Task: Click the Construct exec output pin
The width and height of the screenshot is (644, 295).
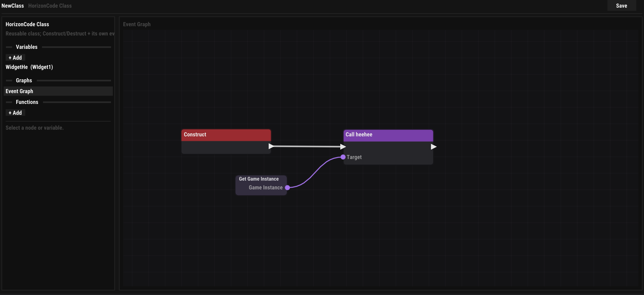Action: [271, 146]
